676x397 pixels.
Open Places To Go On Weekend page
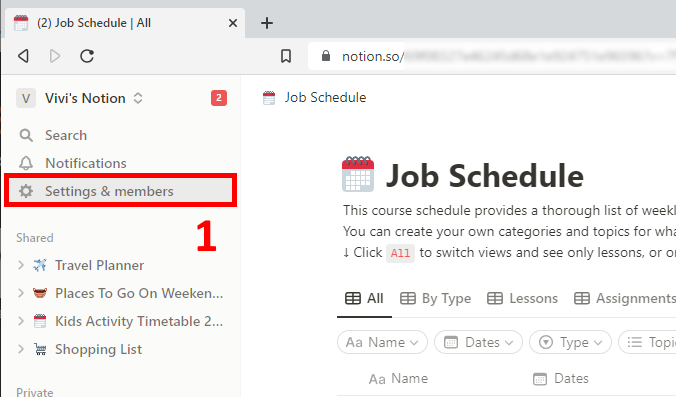click(x=139, y=293)
